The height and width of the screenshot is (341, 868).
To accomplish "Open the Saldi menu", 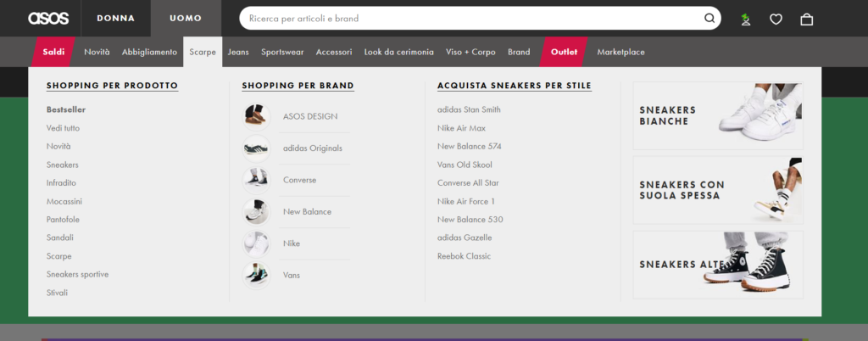I will click(53, 52).
